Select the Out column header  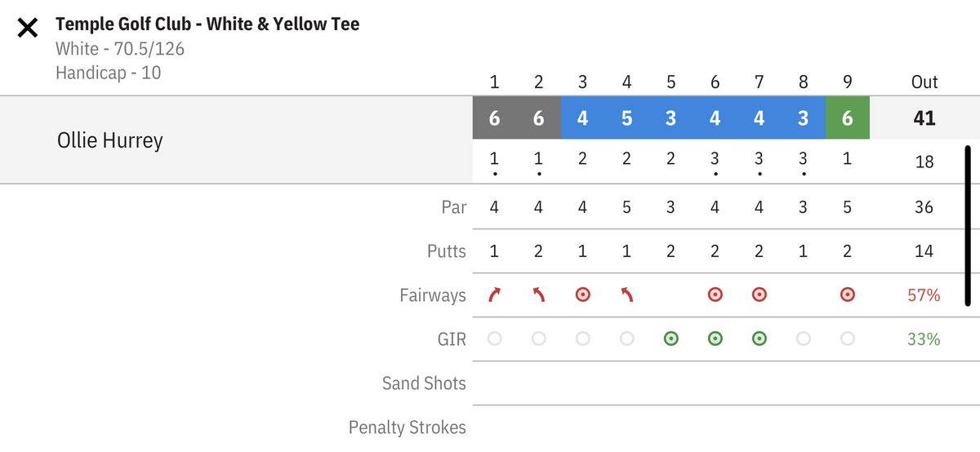[x=924, y=82]
